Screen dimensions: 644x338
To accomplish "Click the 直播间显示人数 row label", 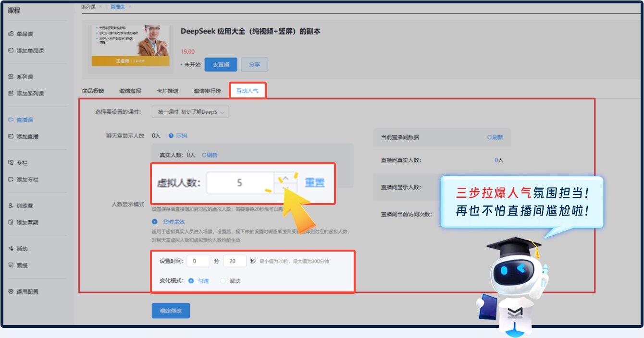I will click(x=401, y=187).
